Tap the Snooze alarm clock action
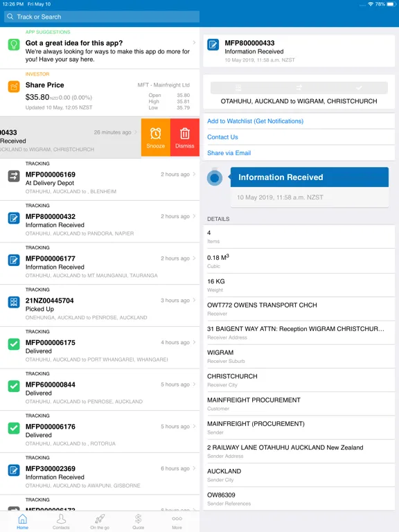The image size is (399, 532). click(156, 137)
